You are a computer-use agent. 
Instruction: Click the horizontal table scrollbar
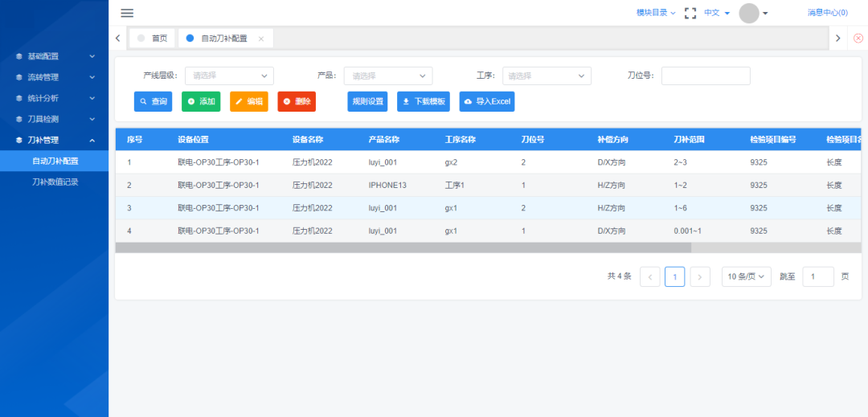pos(403,247)
